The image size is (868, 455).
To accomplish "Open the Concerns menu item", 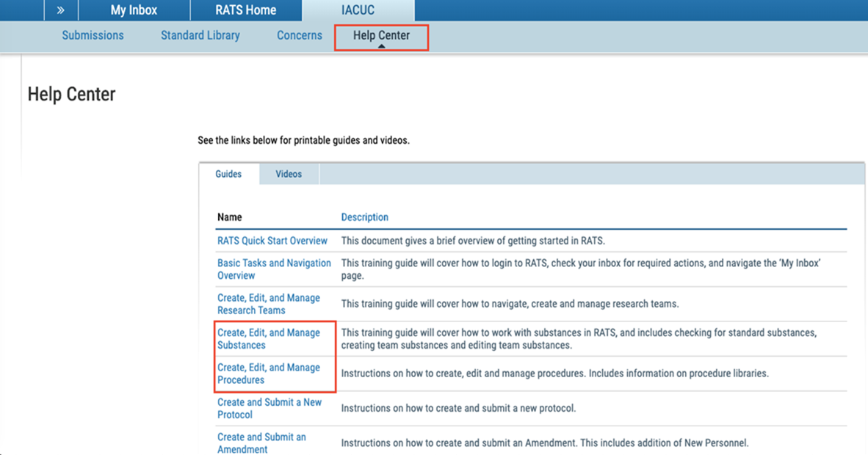I will click(300, 35).
